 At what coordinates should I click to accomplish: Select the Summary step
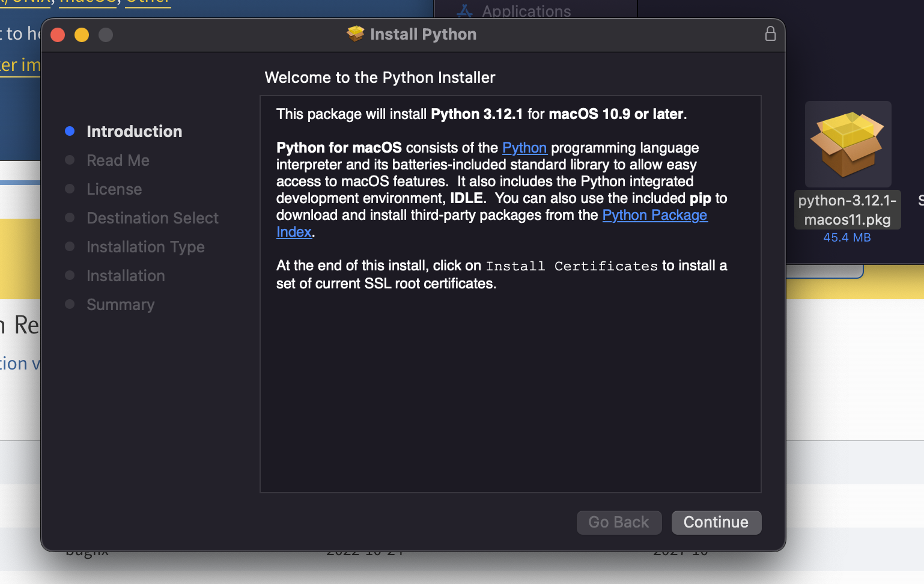click(x=120, y=305)
